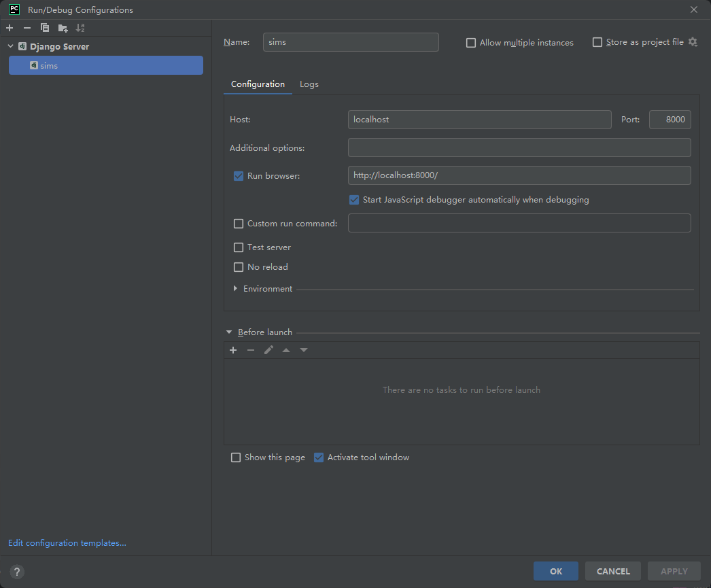Click the Host input field
The width and height of the screenshot is (713, 588).
pyautogui.click(x=479, y=120)
